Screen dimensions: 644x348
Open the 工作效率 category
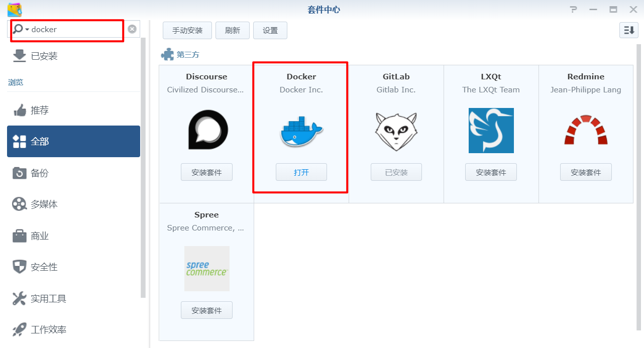tap(73, 330)
